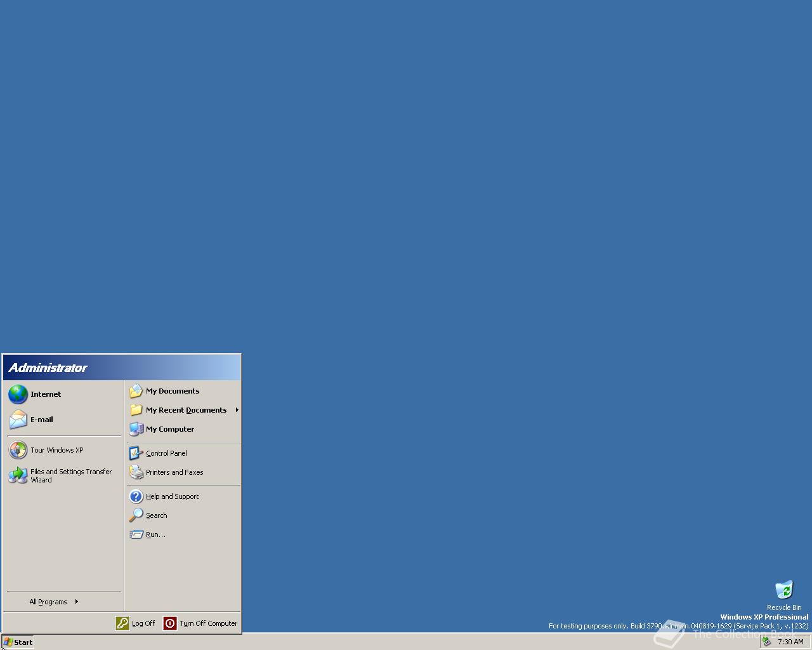This screenshot has height=650, width=812.
Task: Choose the Search menu entry
Action: [184, 515]
